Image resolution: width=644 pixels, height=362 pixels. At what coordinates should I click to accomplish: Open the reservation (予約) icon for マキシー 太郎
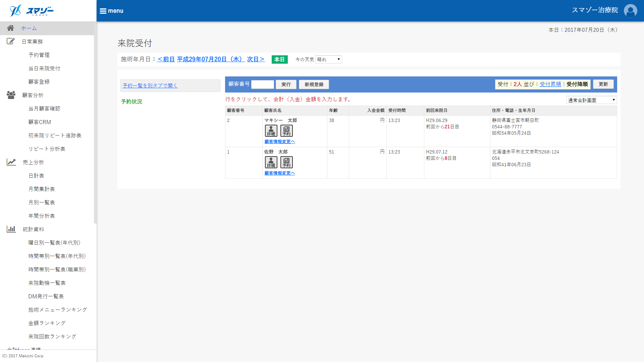(x=286, y=131)
